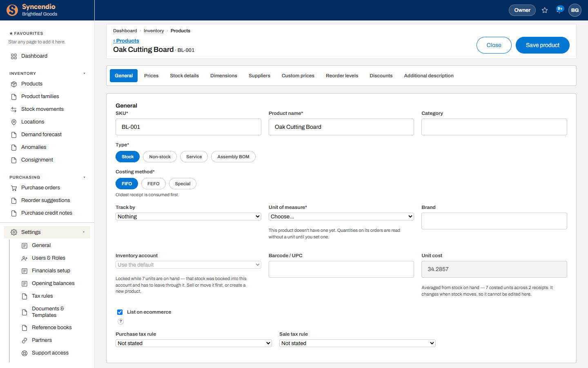
Task: Open Stock movements via its arrows icon
Action: click(14, 109)
